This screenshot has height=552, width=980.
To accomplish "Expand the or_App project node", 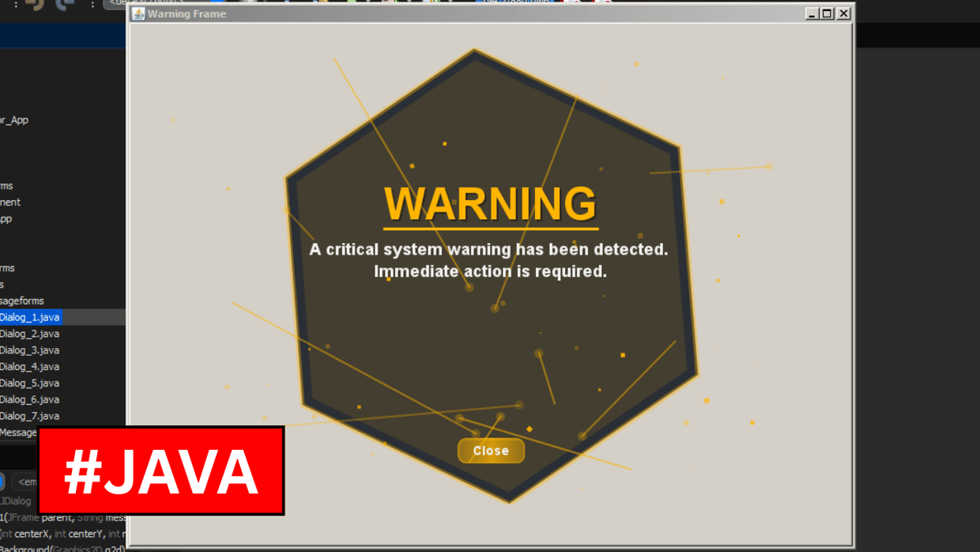I will coord(2,119).
